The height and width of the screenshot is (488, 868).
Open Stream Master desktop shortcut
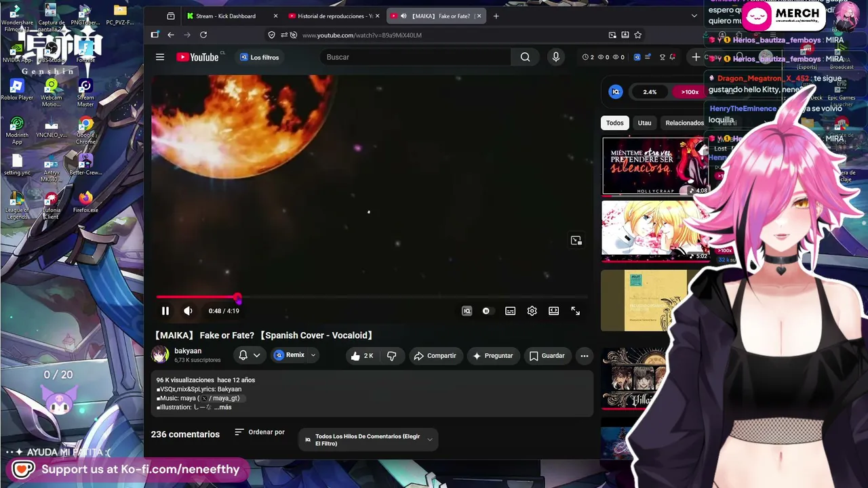point(85,93)
